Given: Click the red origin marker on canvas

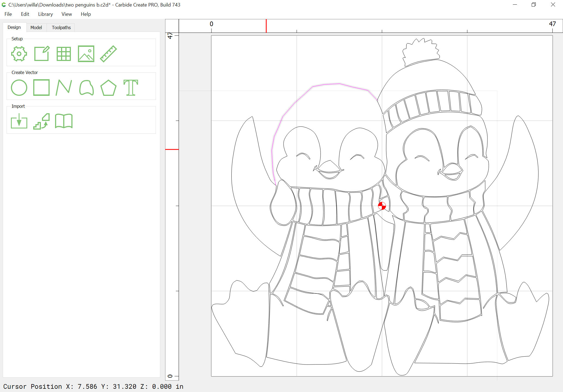Looking at the screenshot, I should click(x=382, y=206).
